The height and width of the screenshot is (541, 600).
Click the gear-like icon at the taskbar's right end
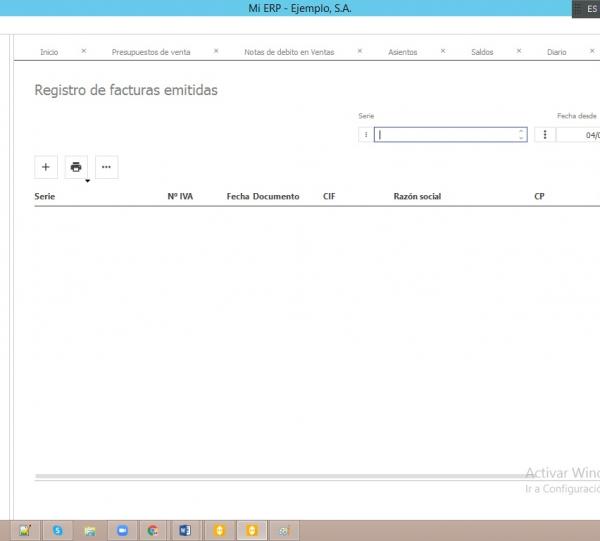[x=284, y=531]
